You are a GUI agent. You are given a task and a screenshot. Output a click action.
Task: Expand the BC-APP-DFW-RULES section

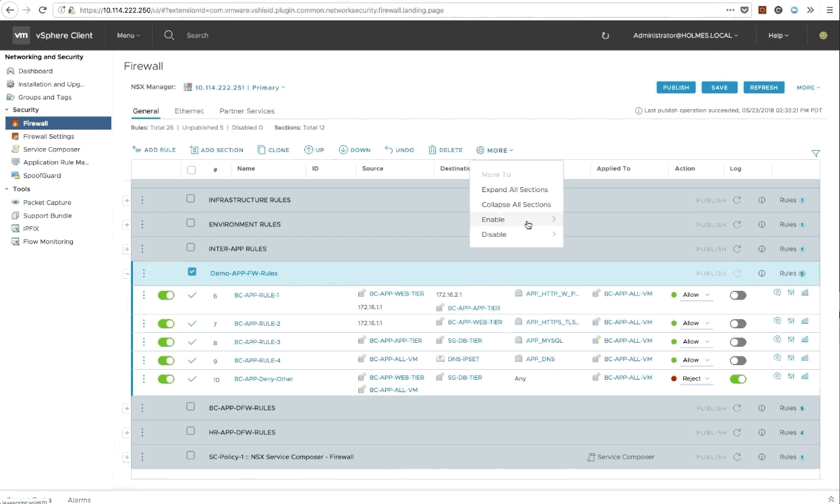click(x=126, y=408)
